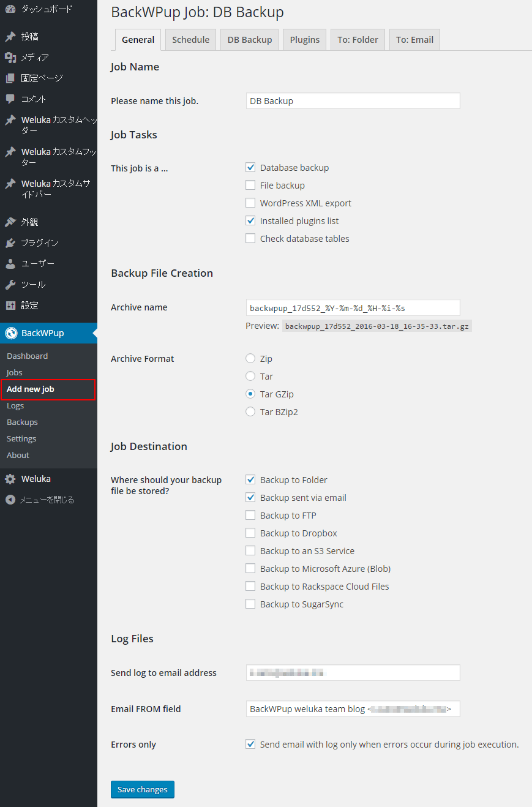Open the To: Email tab
This screenshot has height=807, width=532.
coord(414,40)
